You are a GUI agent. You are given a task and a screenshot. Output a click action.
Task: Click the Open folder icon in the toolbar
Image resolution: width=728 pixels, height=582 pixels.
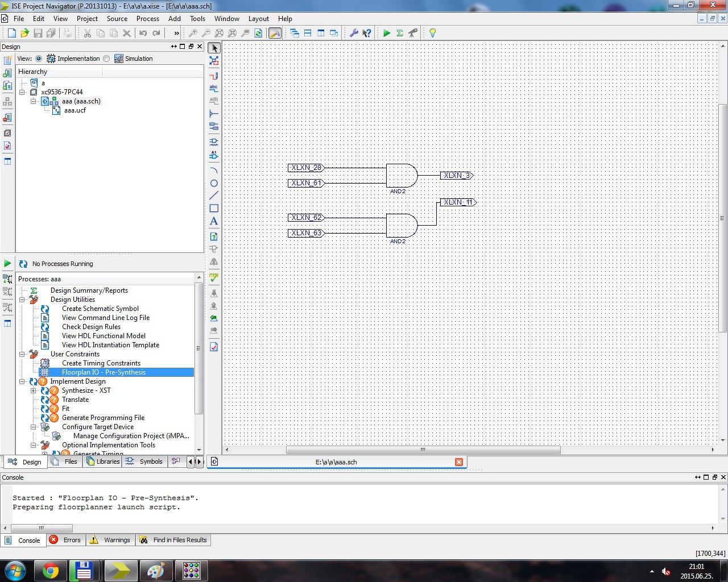coord(24,33)
